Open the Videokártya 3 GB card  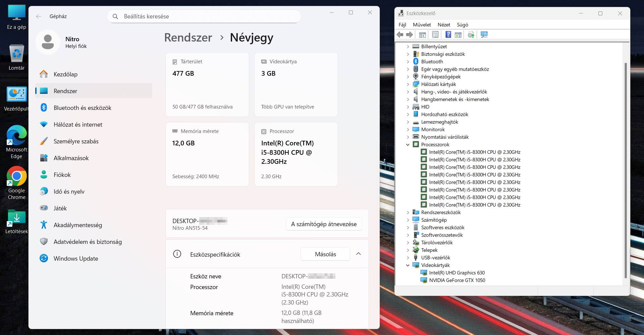pyautogui.click(x=296, y=84)
